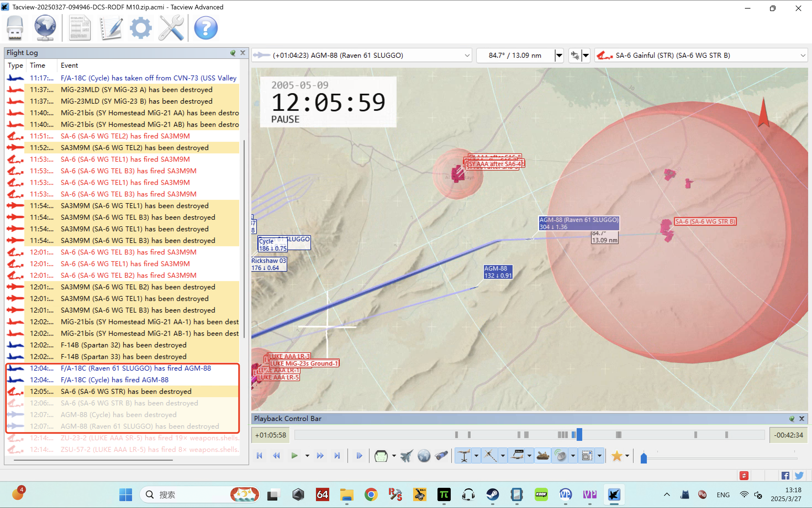Open the online globe network icon
Image resolution: width=812 pixels, height=508 pixels.
coord(45,28)
